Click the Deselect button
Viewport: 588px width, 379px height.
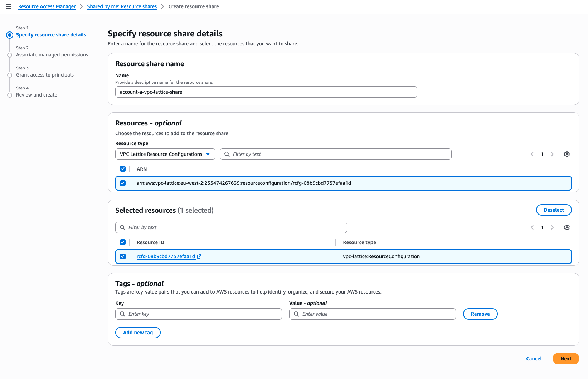tap(553, 210)
